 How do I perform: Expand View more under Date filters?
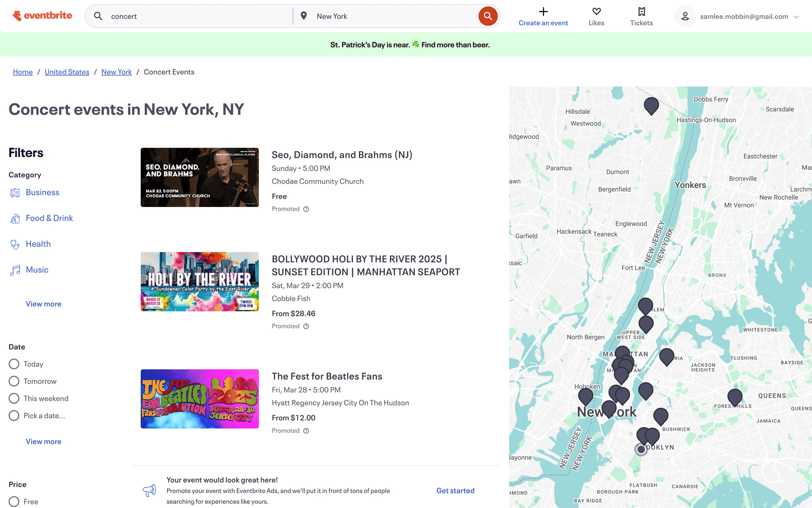pyautogui.click(x=44, y=442)
